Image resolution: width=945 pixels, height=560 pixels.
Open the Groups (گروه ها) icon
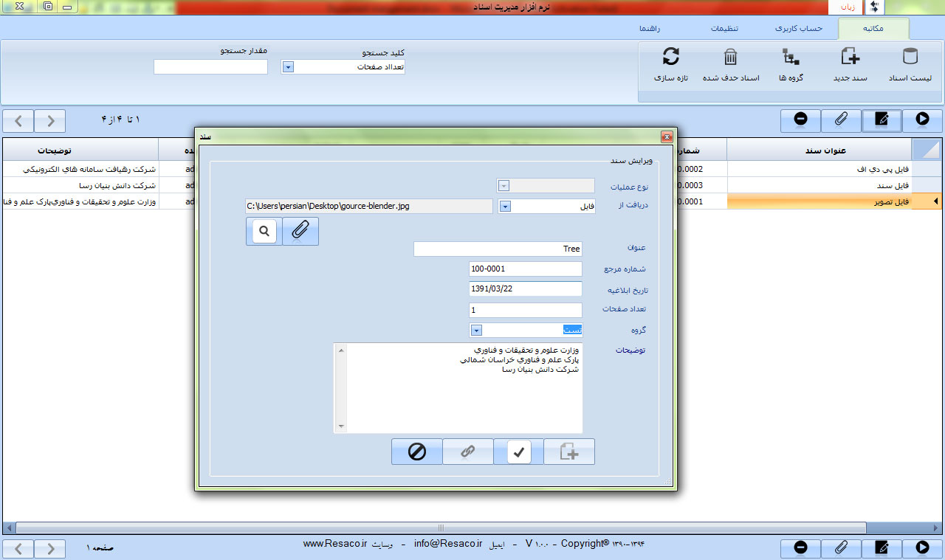791,58
